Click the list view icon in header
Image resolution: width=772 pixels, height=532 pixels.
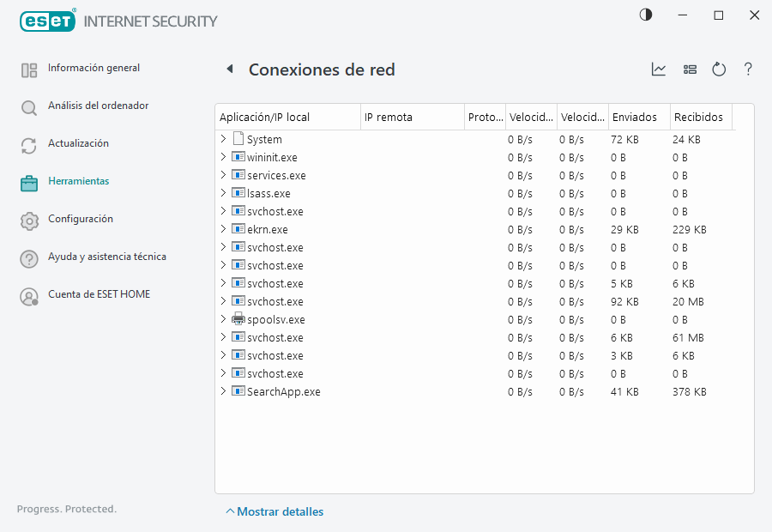click(x=690, y=70)
